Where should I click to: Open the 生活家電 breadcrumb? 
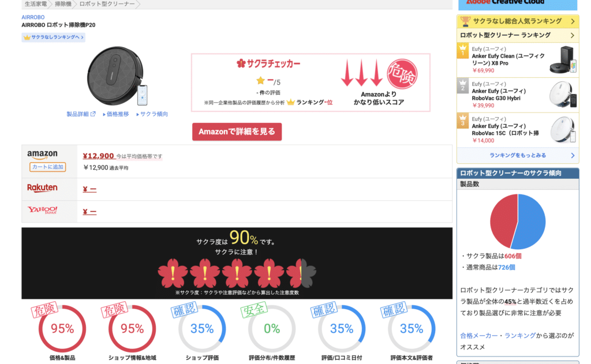tap(35, 4)
